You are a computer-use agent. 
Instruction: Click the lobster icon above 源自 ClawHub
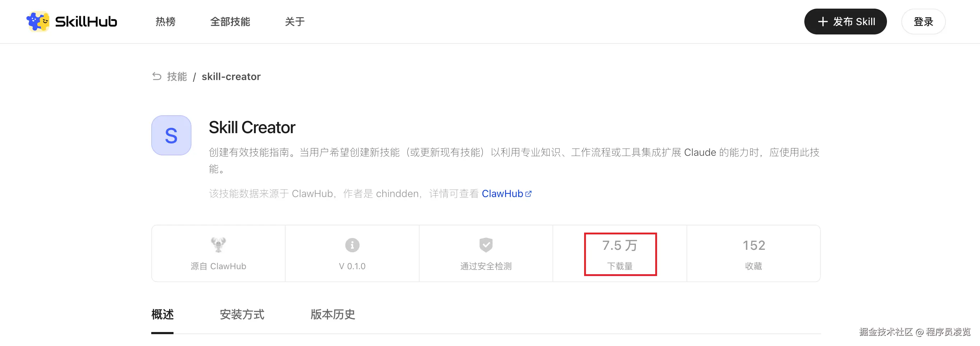pyautogui.click(x=218, y=245)
